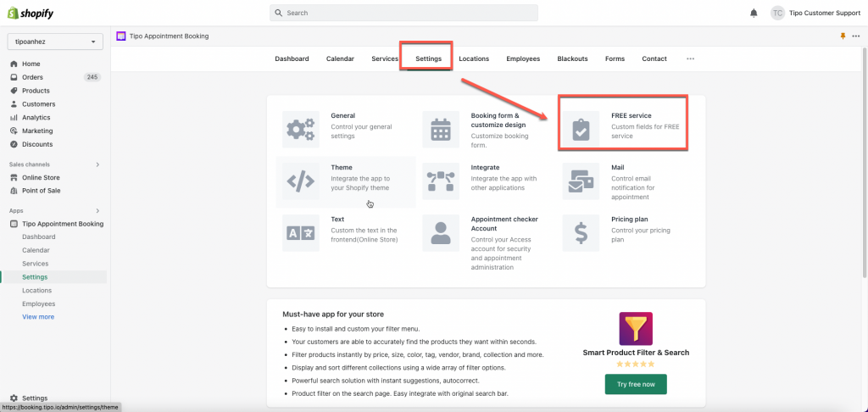Switch to the Locations tab
868x412 pixels.
(x=474, y=58)
